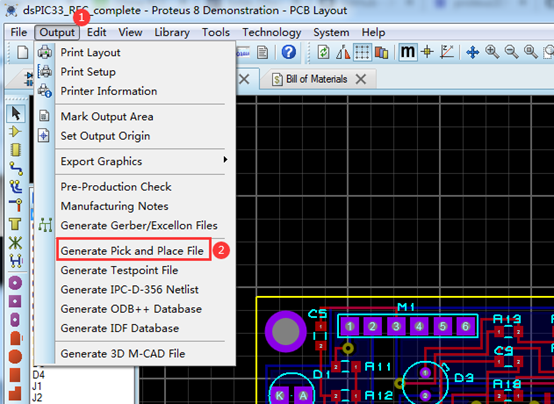
Task: Click pad 6 of component M1
Action: [465, 326]
